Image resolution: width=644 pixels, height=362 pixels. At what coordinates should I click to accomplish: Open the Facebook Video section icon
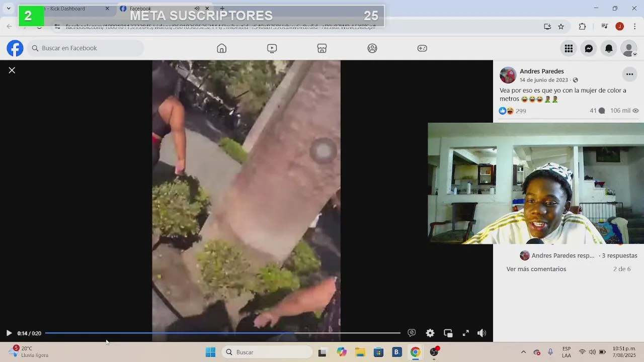272,48
